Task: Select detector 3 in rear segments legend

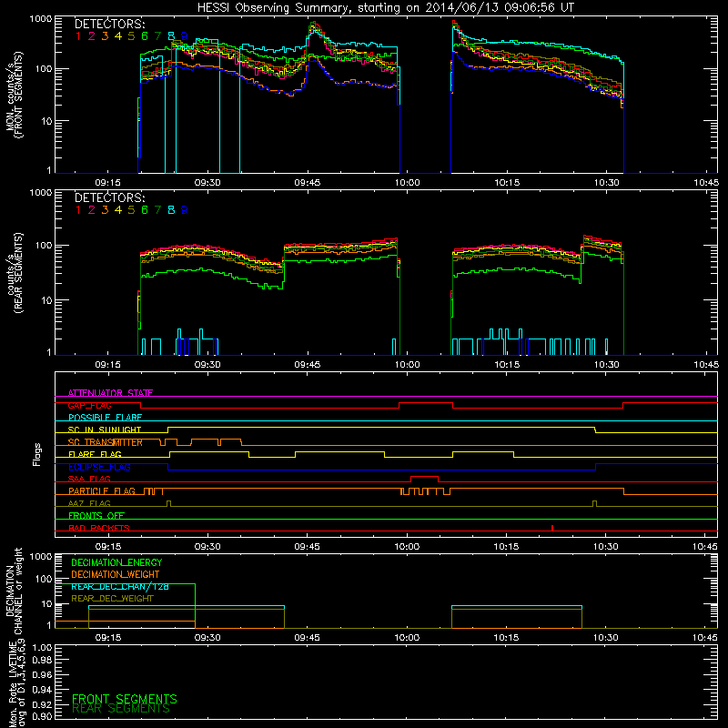Action: point(105,210)
